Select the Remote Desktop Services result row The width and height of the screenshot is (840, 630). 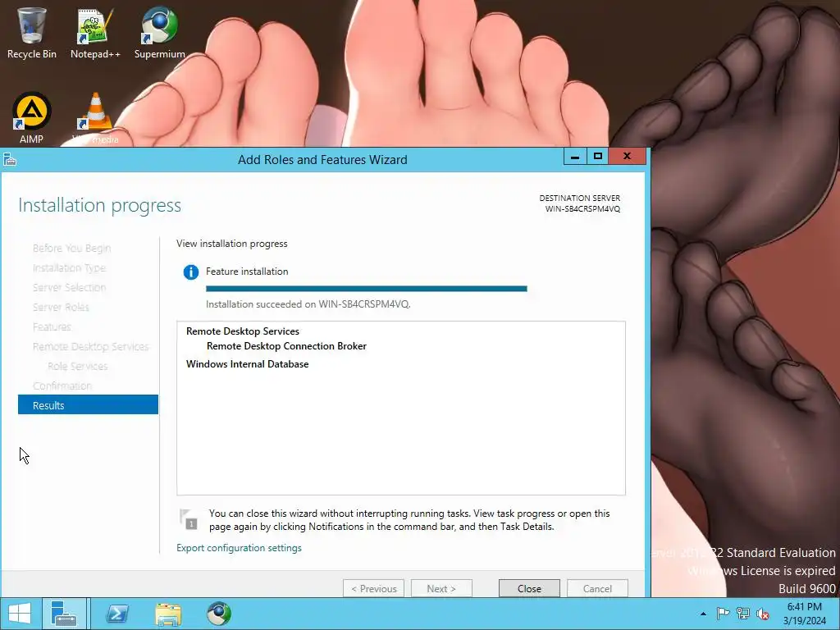243,331
